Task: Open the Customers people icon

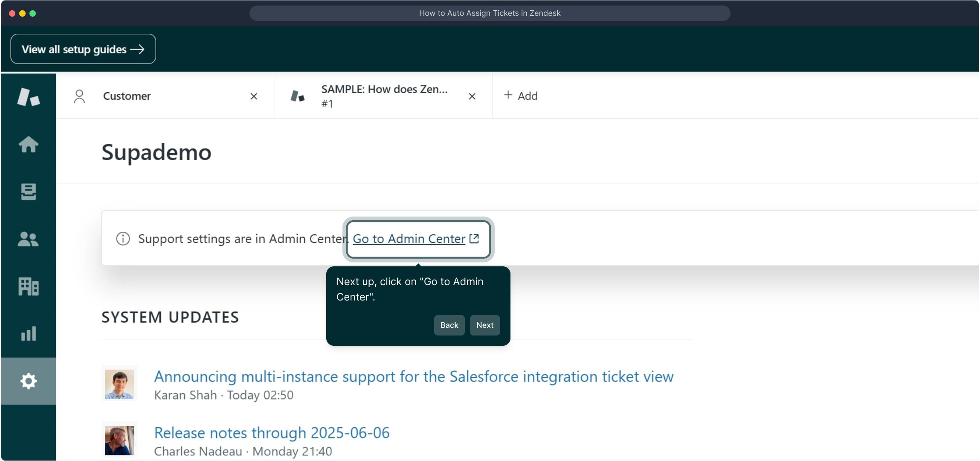Action: pyautogui.click(x=28, y=239)
